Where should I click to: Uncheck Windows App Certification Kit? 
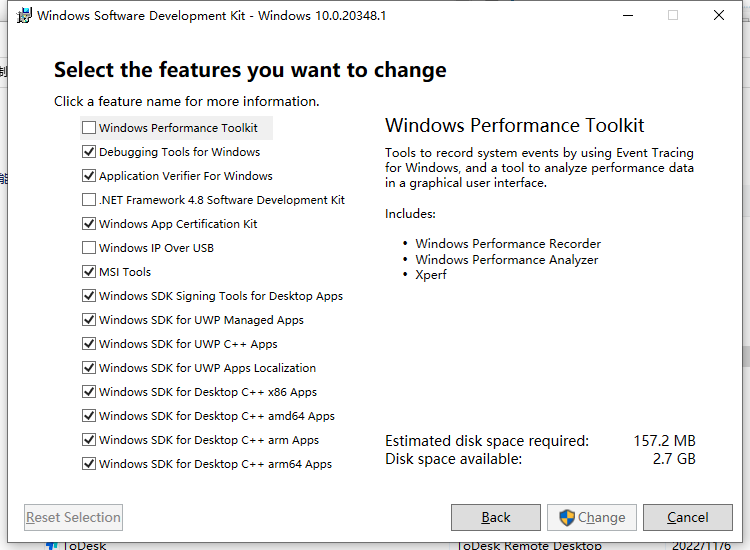point(89,223)
